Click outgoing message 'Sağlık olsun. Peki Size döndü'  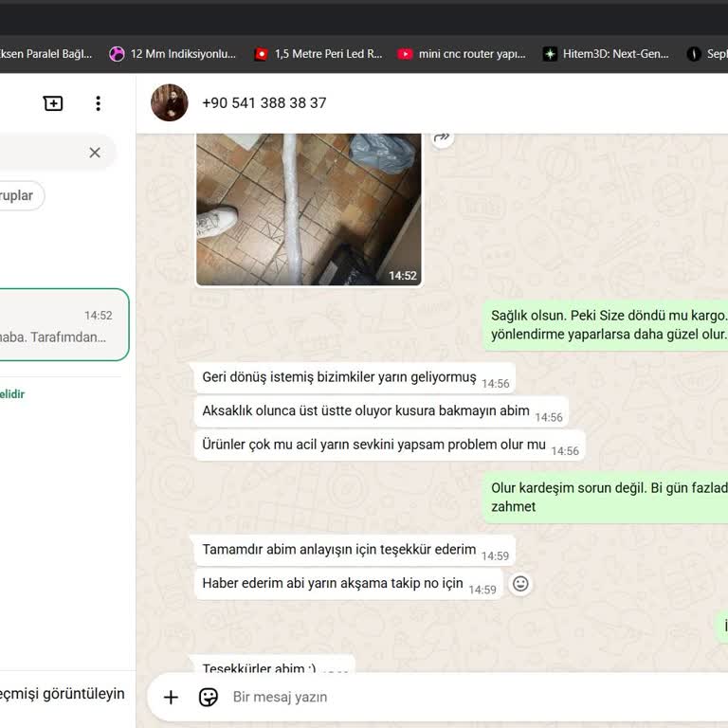pos(606,325)
